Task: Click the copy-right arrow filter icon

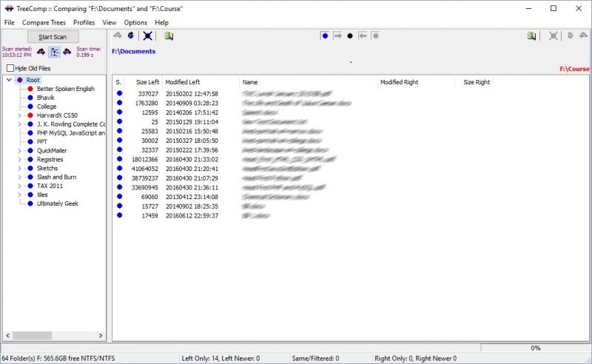Action: pyautogui.click(x=337, y=36)
